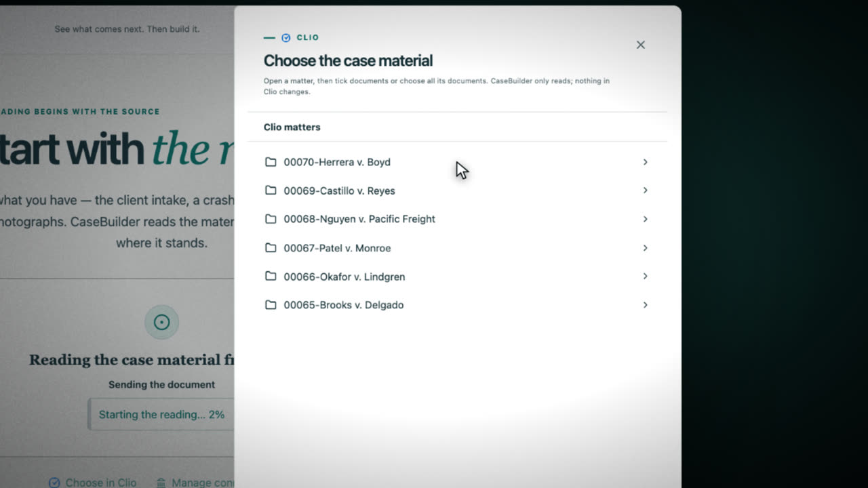Click folder icon for 00065-Brooks v. Delgado

(271, 305)
